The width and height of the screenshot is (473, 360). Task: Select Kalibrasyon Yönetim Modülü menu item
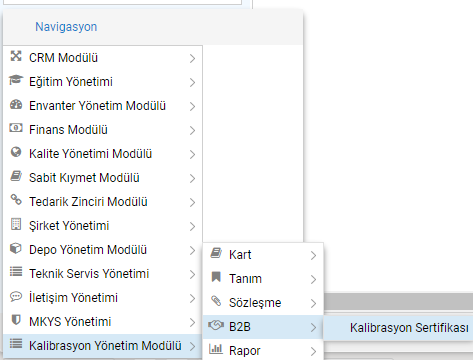click(x=103, y=346)
